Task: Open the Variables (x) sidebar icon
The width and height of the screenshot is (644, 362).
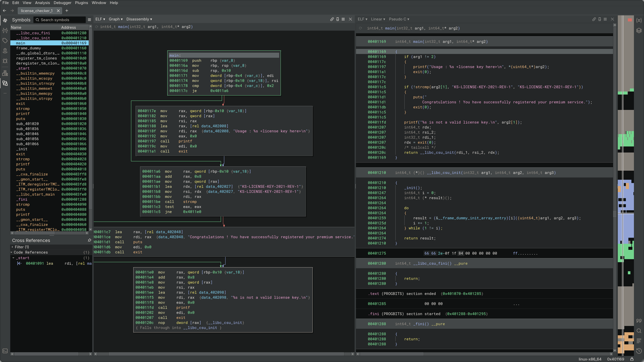Action: tap(639, 20)
